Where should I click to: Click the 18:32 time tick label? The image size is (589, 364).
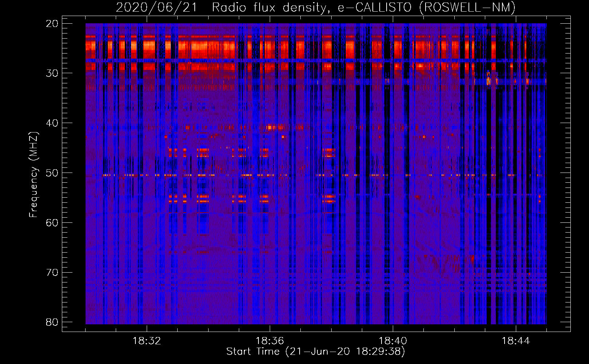147,341
